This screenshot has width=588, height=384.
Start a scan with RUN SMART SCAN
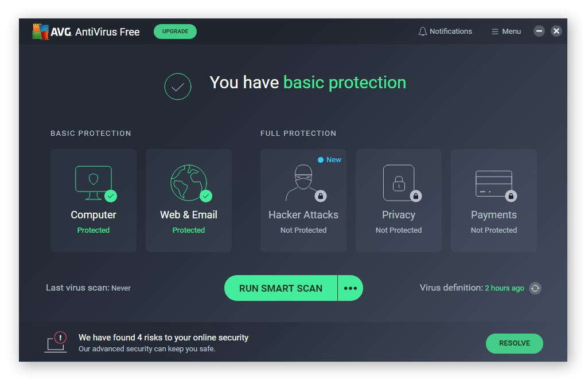click(280, 288)
